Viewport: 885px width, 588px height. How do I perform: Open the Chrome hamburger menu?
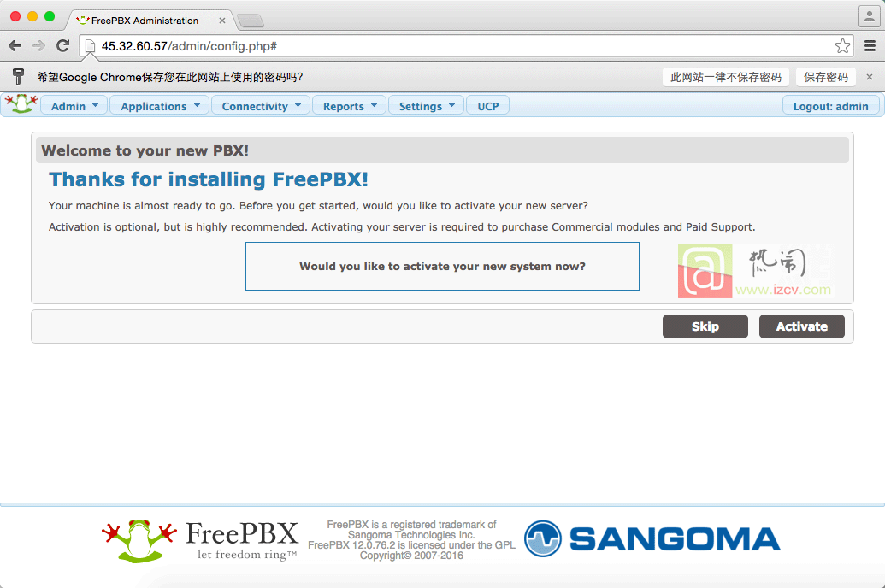click(x=870, y=45)
